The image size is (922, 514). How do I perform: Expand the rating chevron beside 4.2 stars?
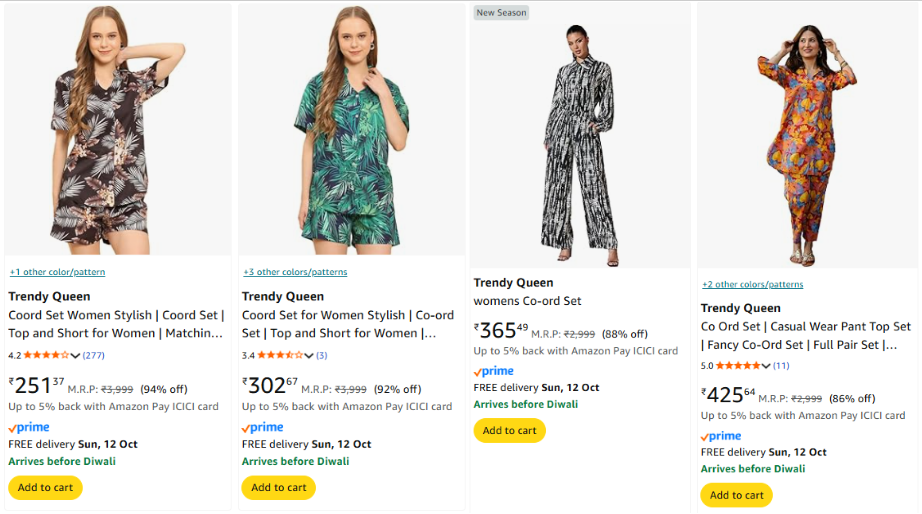pyautogui.click(x=76, y=356)
